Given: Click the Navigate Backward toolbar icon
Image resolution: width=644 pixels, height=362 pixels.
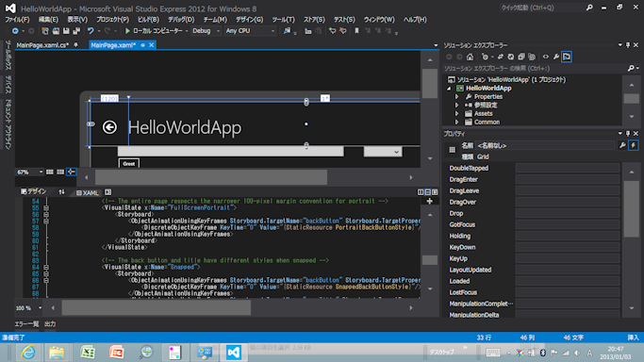Looking at the screenshot, I should [15, 31].
